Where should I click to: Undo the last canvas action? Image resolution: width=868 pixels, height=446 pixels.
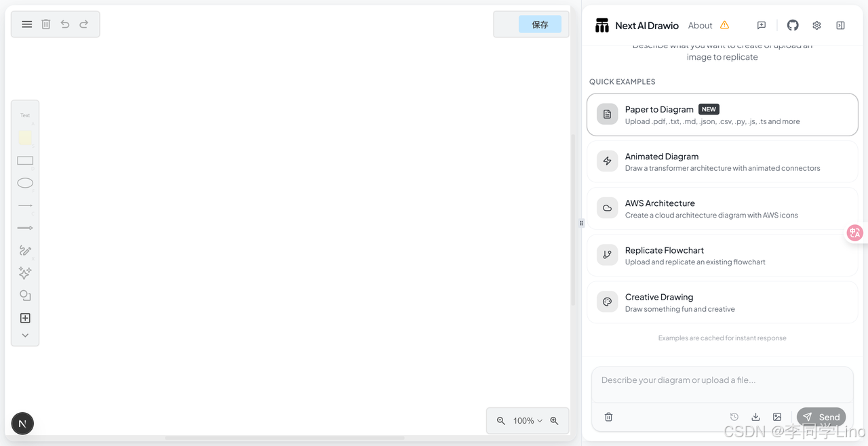(65, 24)
